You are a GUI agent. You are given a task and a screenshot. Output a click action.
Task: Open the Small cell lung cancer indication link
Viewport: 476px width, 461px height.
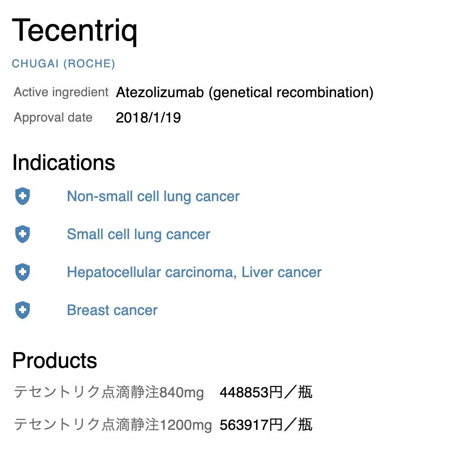pos(138,235)
